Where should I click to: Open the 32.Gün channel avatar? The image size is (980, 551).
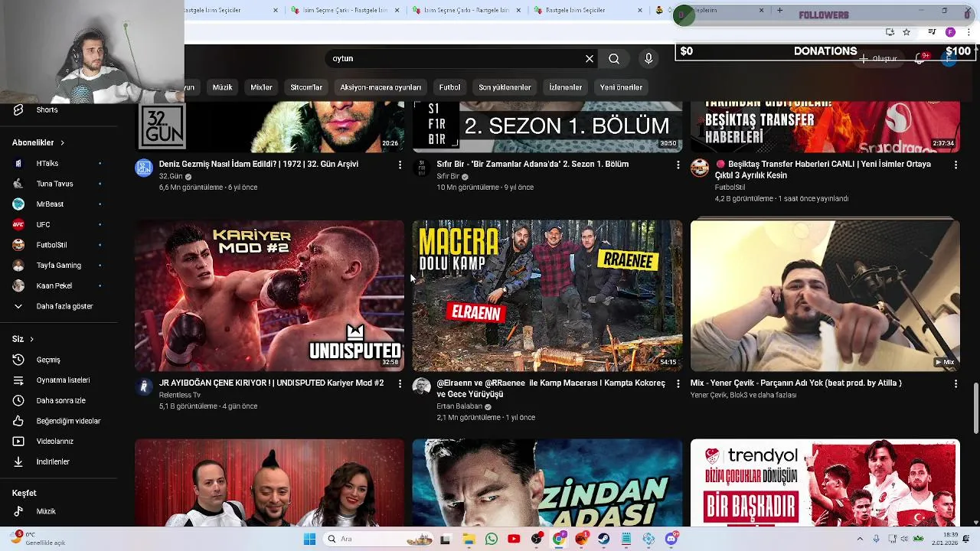click(144, 168)
